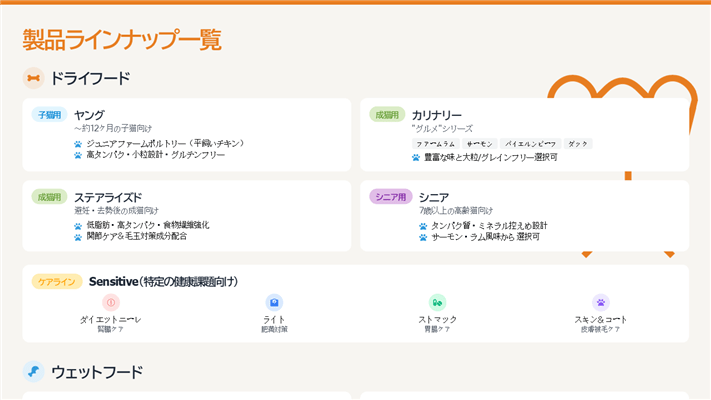Click the bone icon beside ドライフード
Screen dimensions: 711x400
tap(34, 78)
